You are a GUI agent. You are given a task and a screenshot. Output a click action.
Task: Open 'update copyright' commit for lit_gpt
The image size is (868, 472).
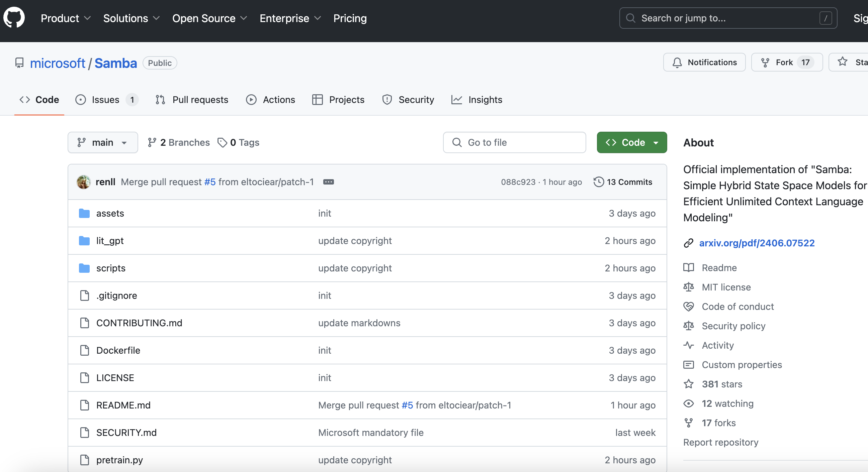click(x=355, y=240)
